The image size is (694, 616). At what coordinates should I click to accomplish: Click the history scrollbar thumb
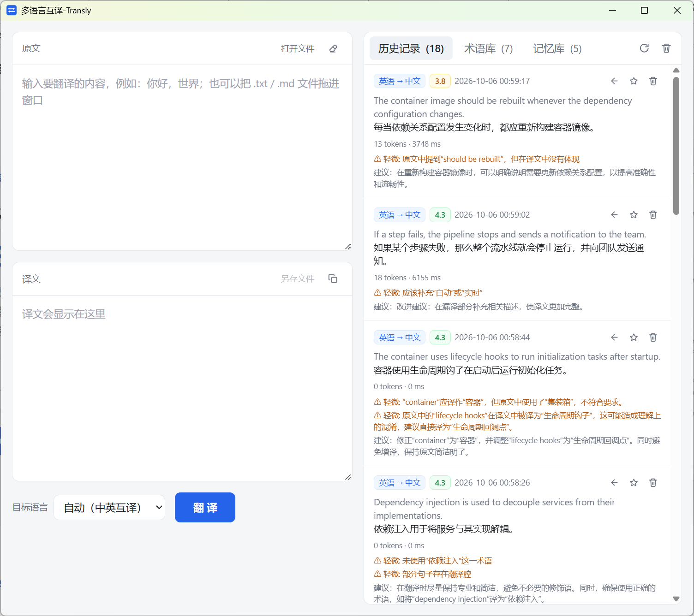coord(676,146)
